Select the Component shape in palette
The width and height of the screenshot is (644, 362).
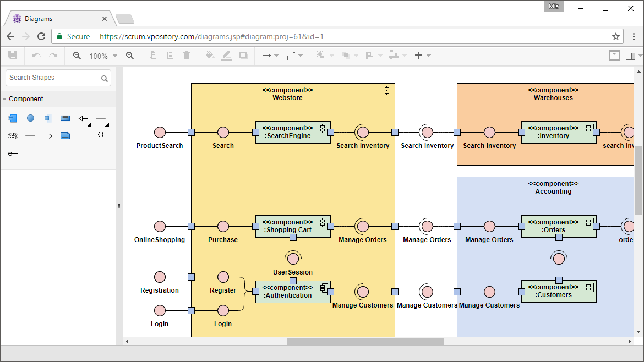pyautogui.click(x=13, y=118)
